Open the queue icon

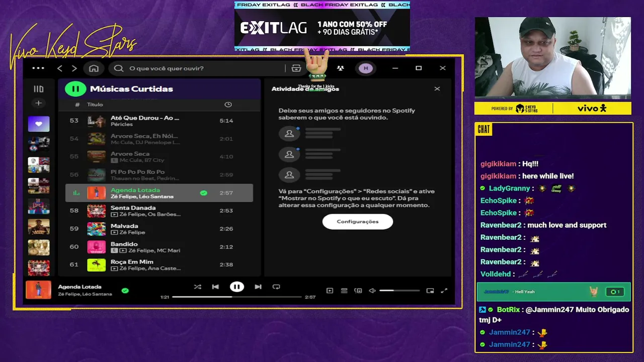(x=344, y=291)
